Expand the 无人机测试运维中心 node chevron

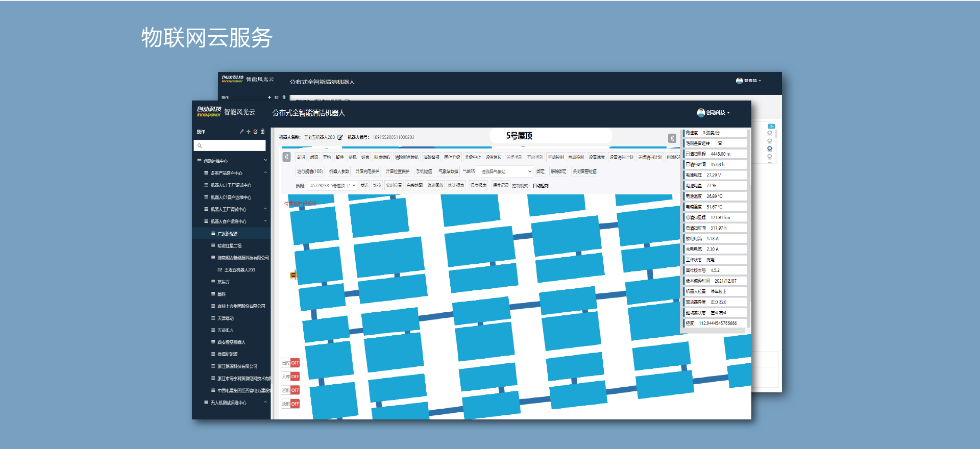[x=265, y=403]
